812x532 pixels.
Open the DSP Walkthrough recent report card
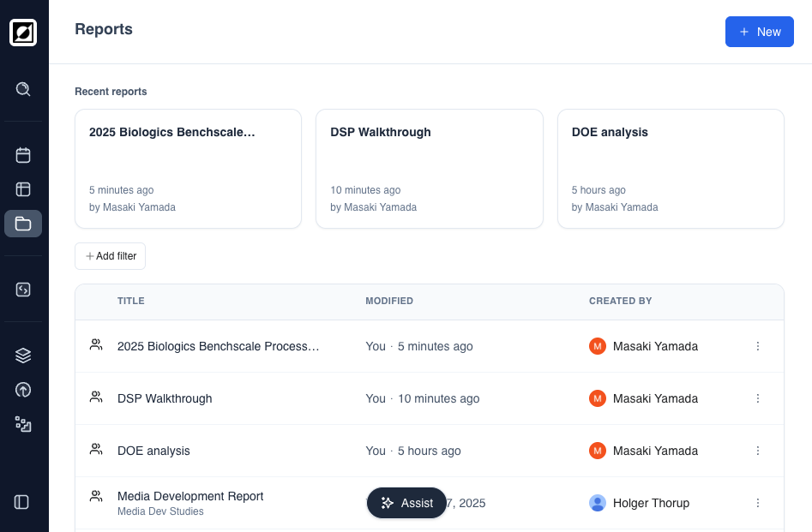429,169
